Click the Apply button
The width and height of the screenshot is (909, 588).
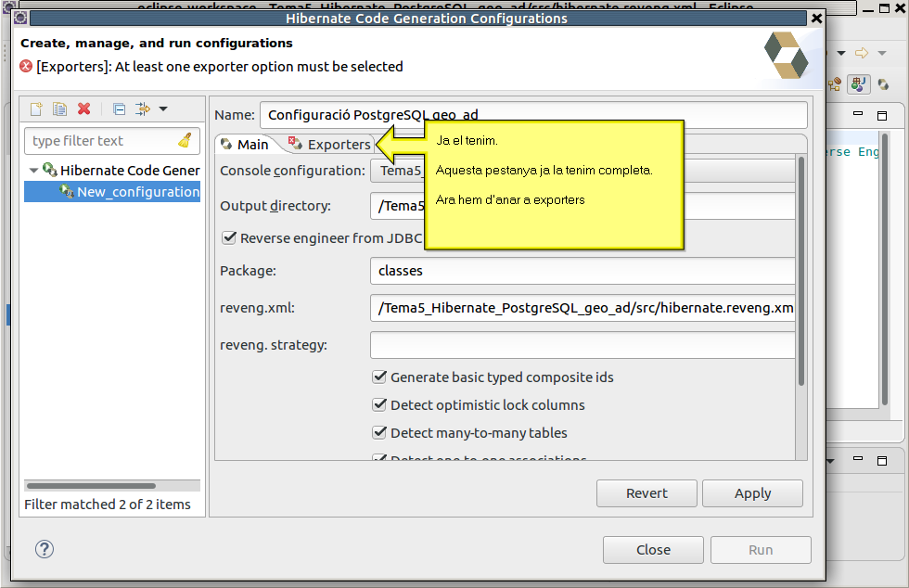[x=752, y=493]
